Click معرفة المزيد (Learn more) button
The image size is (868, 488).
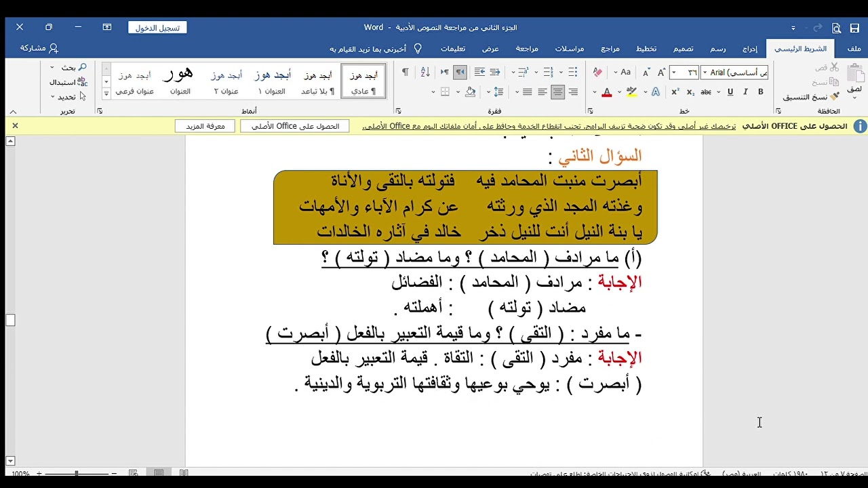[x=205, y=126]
